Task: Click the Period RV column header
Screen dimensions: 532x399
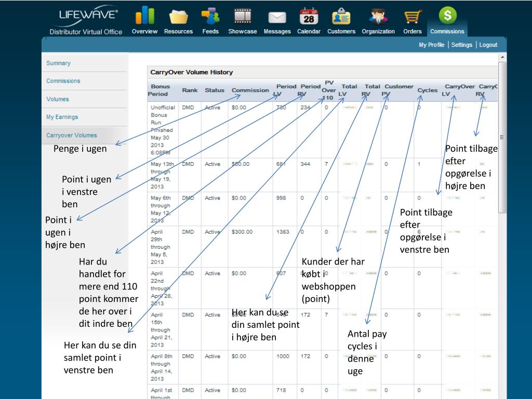Action: pos(309,90)
